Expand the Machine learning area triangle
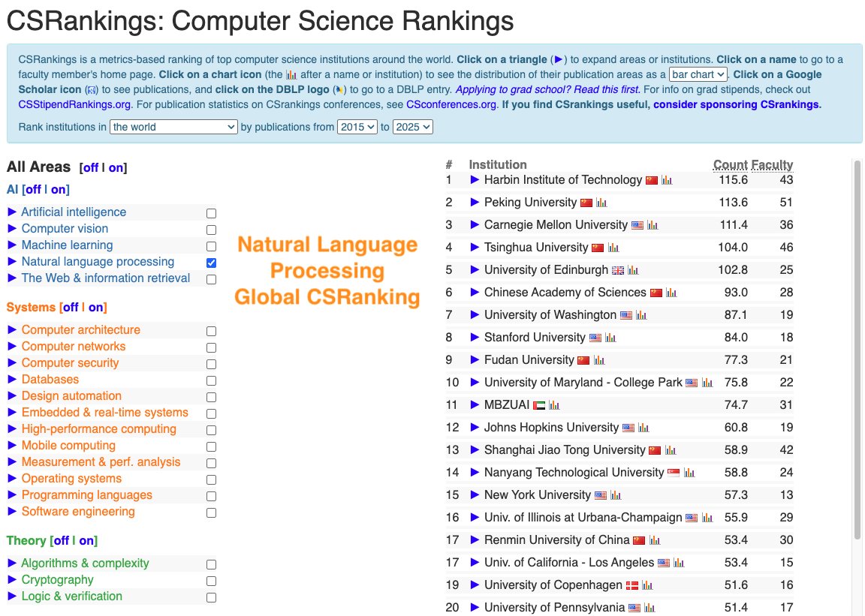 pos(9,245)
